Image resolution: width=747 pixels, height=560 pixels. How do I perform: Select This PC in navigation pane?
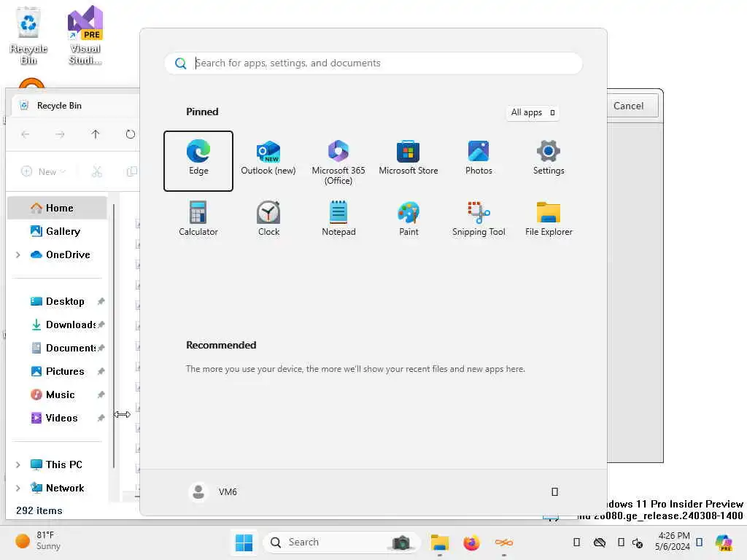tap(57, 464)
